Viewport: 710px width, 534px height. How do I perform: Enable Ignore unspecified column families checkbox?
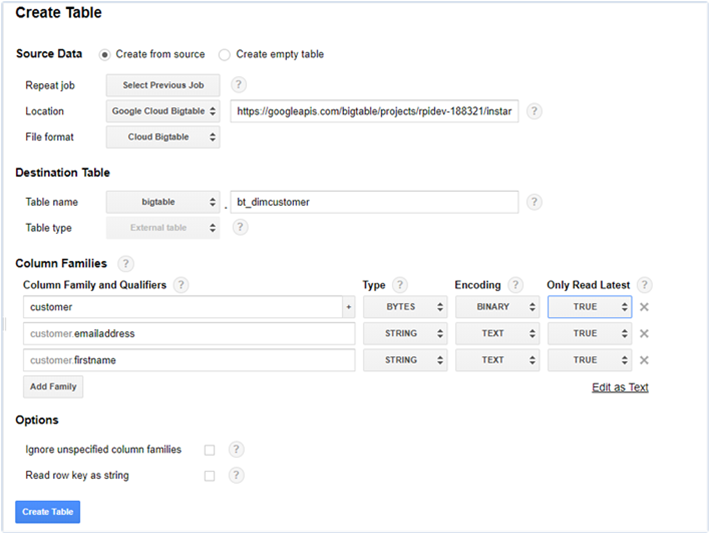coord(209,450)
